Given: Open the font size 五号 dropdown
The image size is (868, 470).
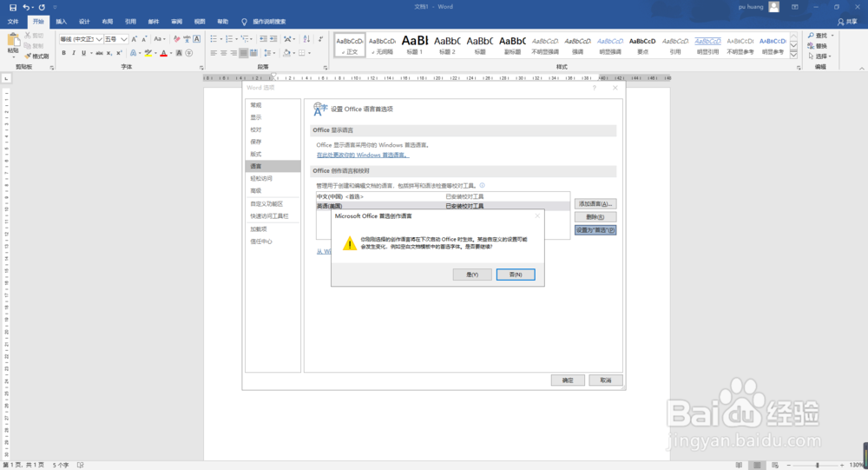Looking at the screenshot, I should point(124,39).
